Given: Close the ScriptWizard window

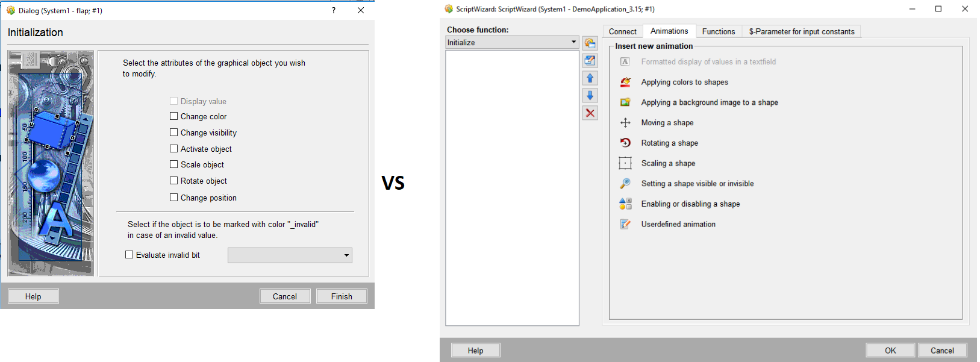Looking at the screenshot, I should (x=965, y=9).
